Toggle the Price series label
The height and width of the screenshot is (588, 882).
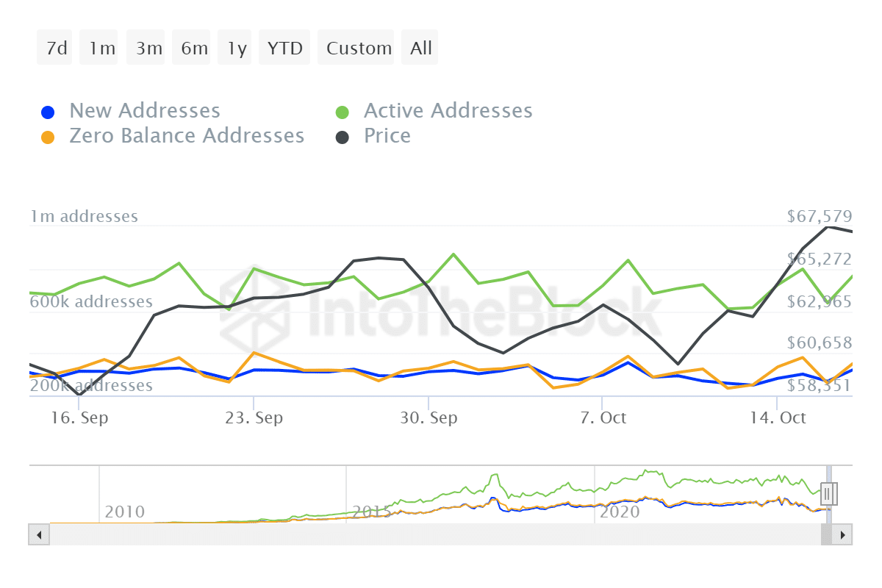tap(387, 136)
